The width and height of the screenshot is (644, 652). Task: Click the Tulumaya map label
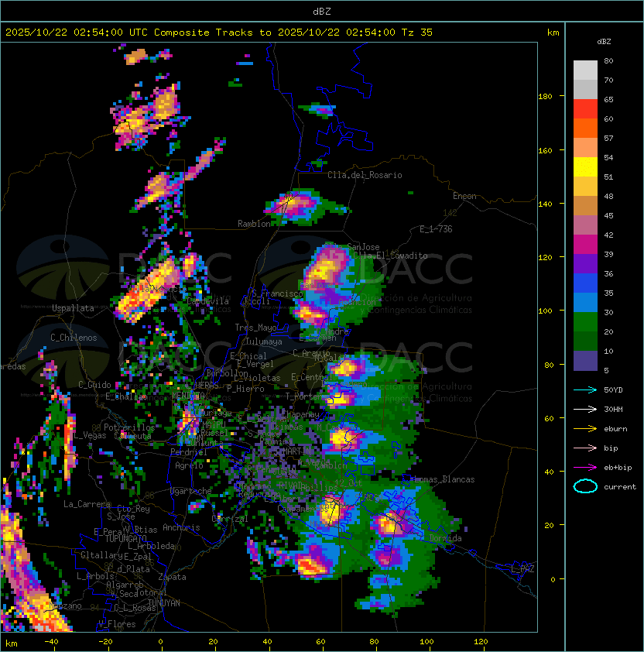click(264, 341)
